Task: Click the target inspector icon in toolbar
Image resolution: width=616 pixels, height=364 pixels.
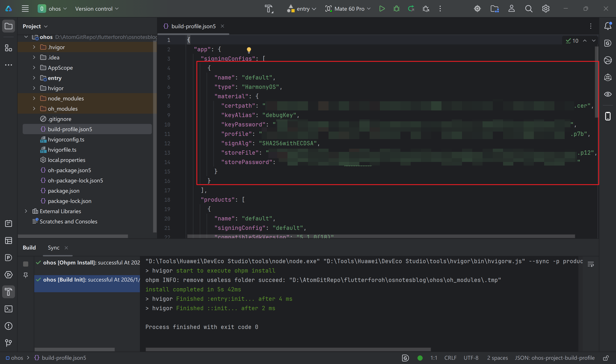Action: 477,9
